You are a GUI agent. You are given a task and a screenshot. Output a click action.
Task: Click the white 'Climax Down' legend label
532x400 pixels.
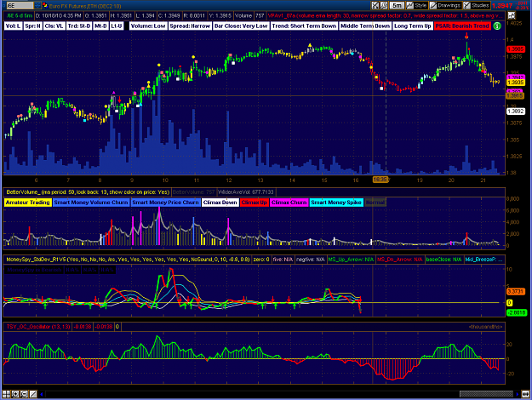pos(220,203)
